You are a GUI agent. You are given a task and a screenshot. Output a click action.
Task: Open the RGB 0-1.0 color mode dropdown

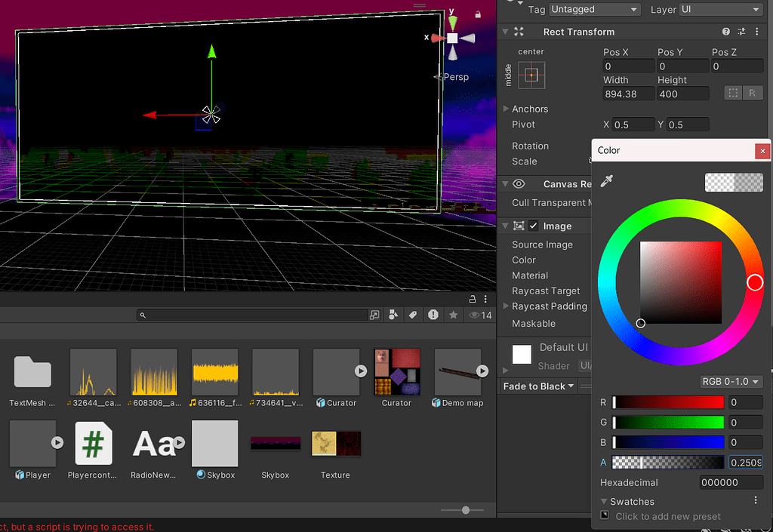coord(730,382)
